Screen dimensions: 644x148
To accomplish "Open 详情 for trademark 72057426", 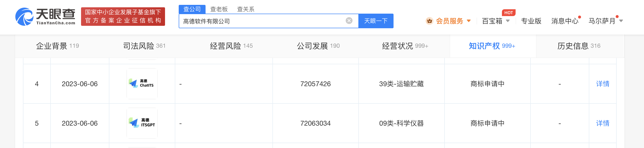I will point(602,84).
